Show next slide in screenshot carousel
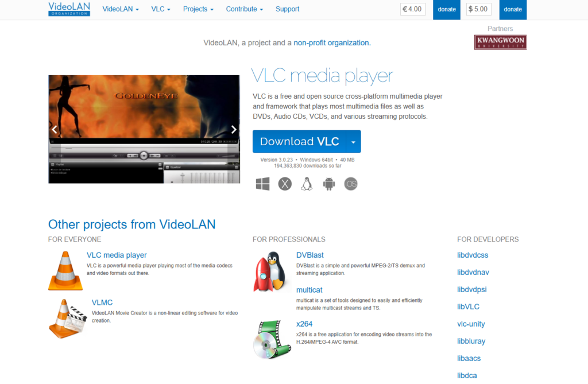588x384 pixels. coord(233,129)
